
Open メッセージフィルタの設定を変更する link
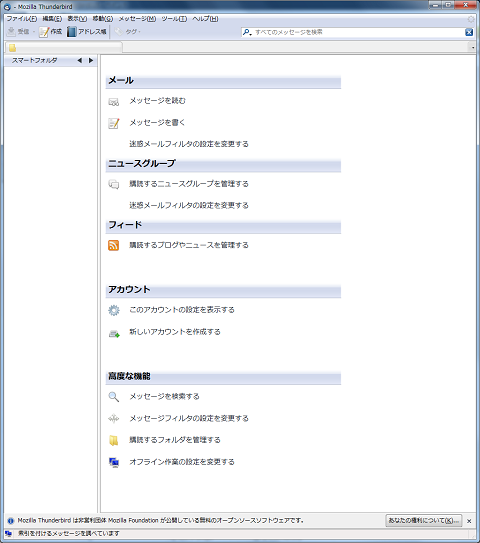coord(189,418)
